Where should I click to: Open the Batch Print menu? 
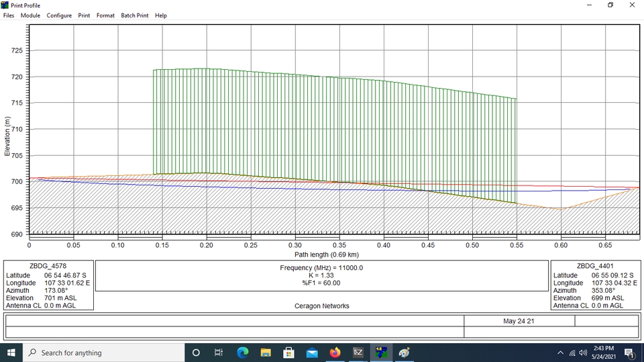[x=135, y=15]
